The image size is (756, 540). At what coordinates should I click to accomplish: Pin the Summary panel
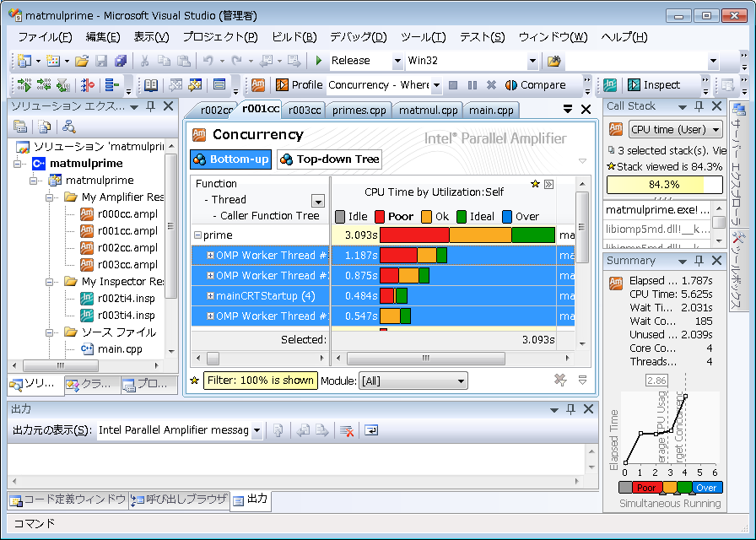699,261
